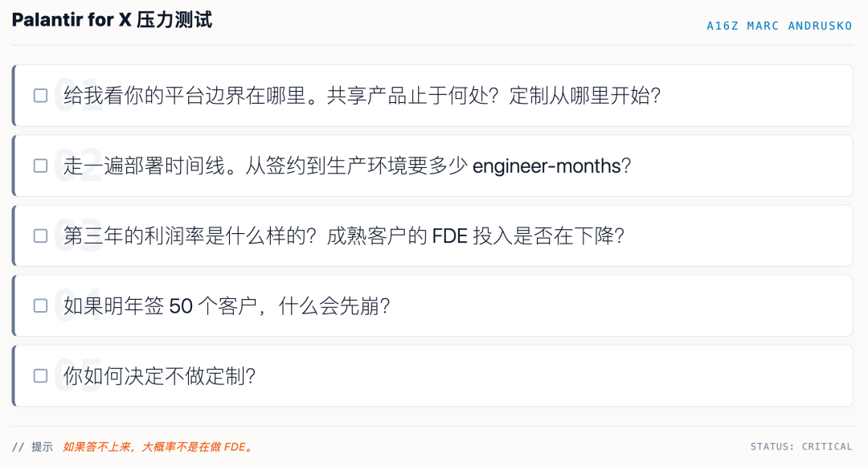
Task: Tick the checkbox for 部署时间线 question
Action: click(40, 166)
